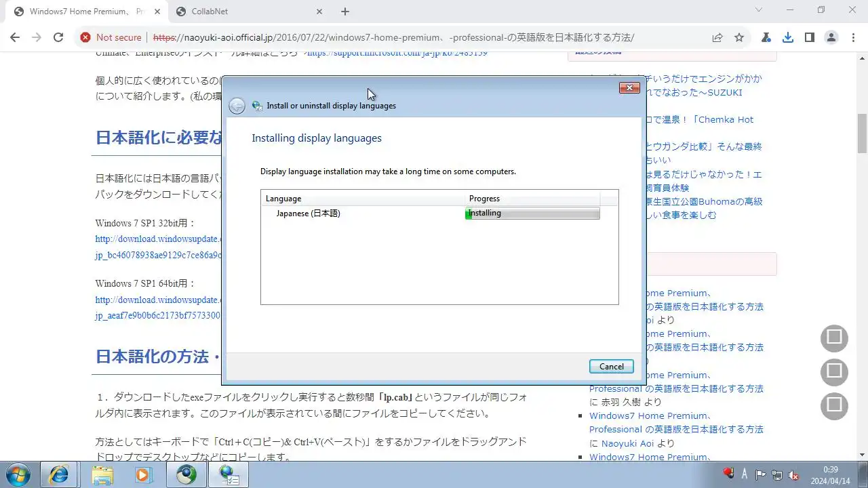Viewport: 868px width, 488px height.
Task: Click the Language column header
Action: coord(363,199)
